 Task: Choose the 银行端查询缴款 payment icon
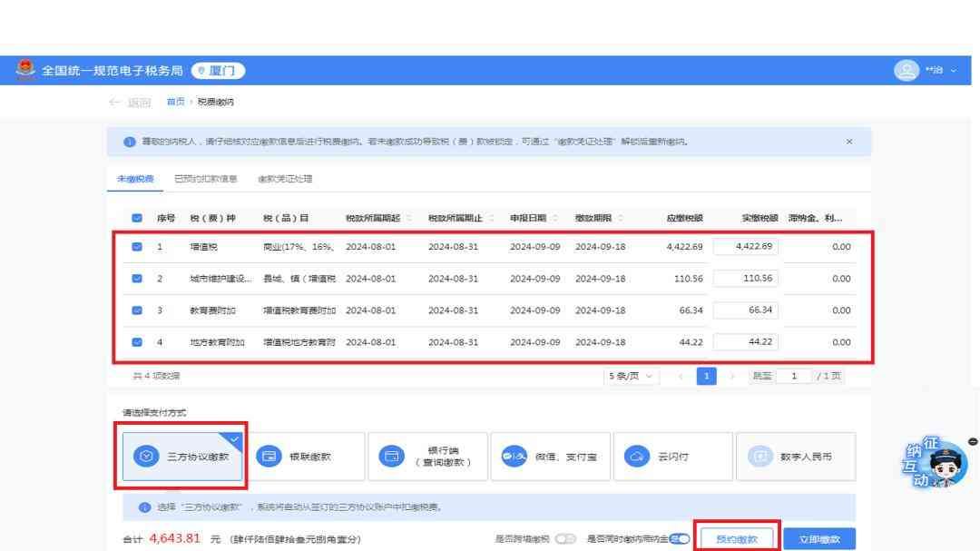click(392, 457)
